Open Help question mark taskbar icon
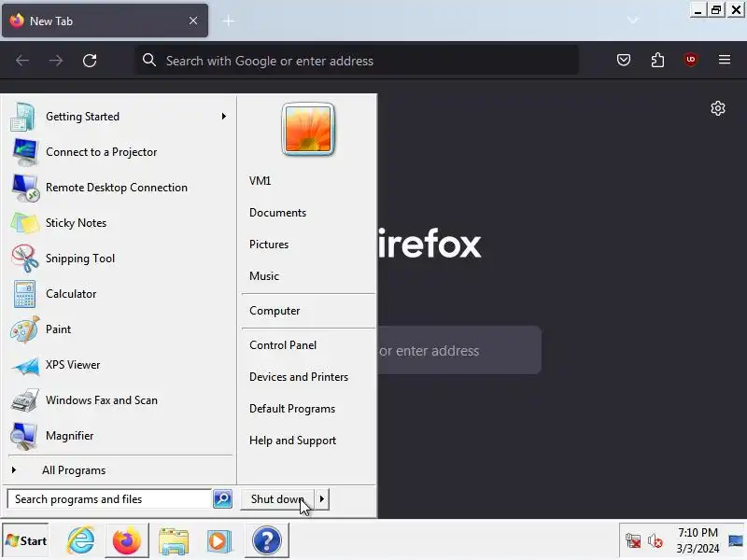The image size is (747, 560). point(267,540)
